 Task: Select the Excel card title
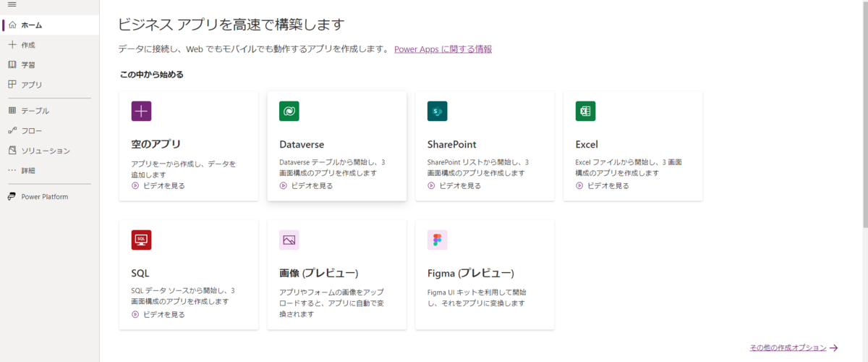click(587, 144)
